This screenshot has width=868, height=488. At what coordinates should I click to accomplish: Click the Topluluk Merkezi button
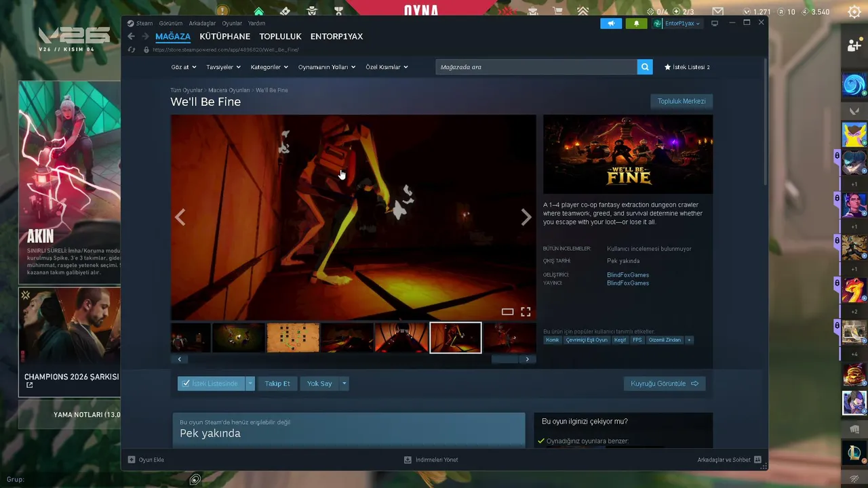pyautogui.click(x=682, y=101)
